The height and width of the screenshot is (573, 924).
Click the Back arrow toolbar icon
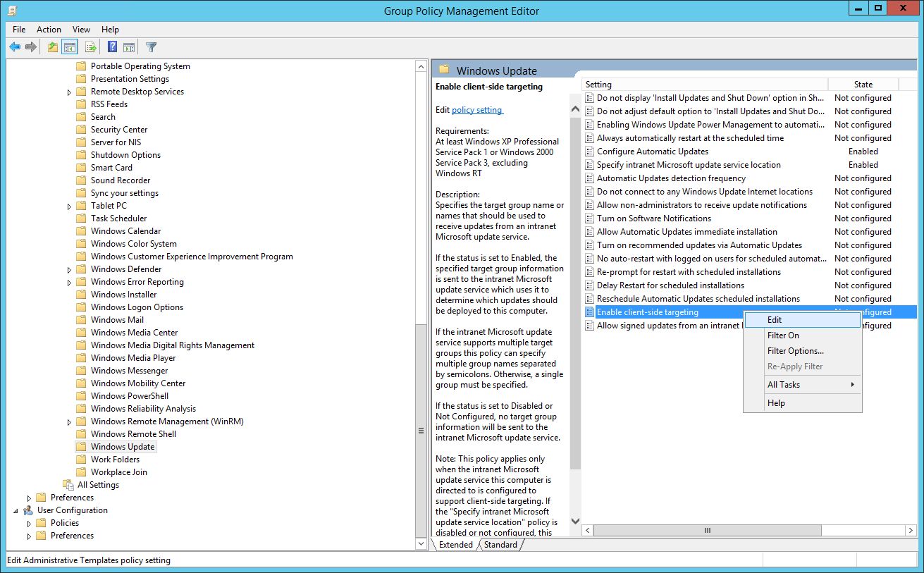click(x=15, y=47)
